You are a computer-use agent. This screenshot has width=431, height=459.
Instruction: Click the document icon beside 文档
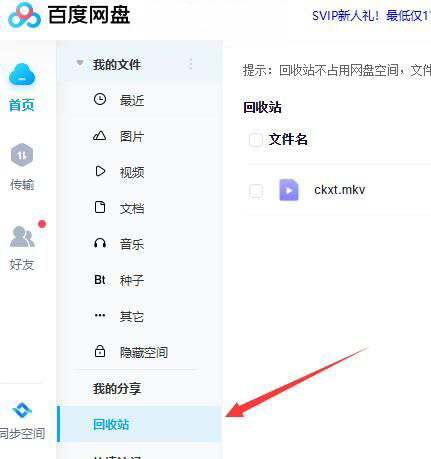click(100, 207)
